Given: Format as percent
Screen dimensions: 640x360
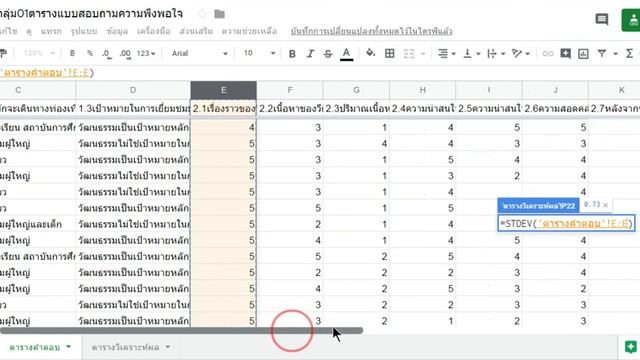Looking at the screenshot, I should pos(90,53).
